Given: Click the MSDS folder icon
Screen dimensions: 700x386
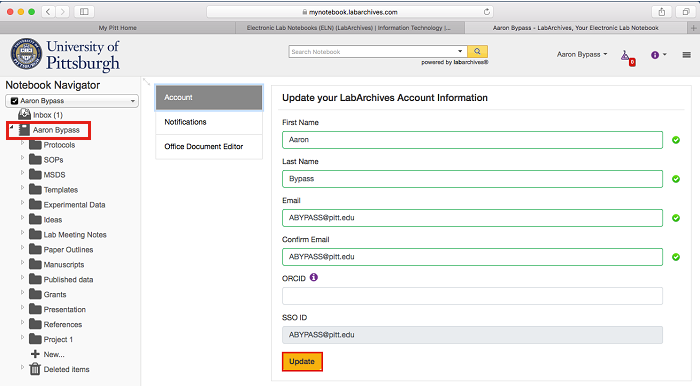Looking at the screenshot, I should click(x=35, y=174).
